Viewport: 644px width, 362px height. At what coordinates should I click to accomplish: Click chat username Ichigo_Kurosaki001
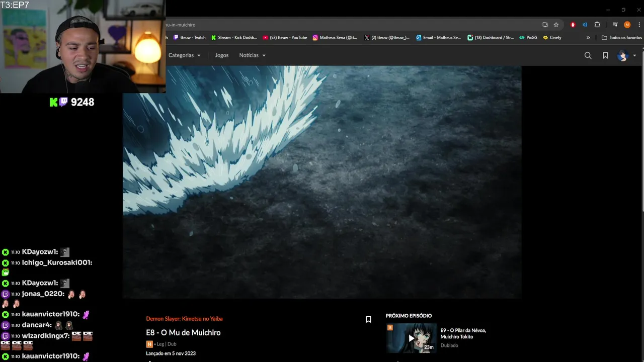pos(57,262)
